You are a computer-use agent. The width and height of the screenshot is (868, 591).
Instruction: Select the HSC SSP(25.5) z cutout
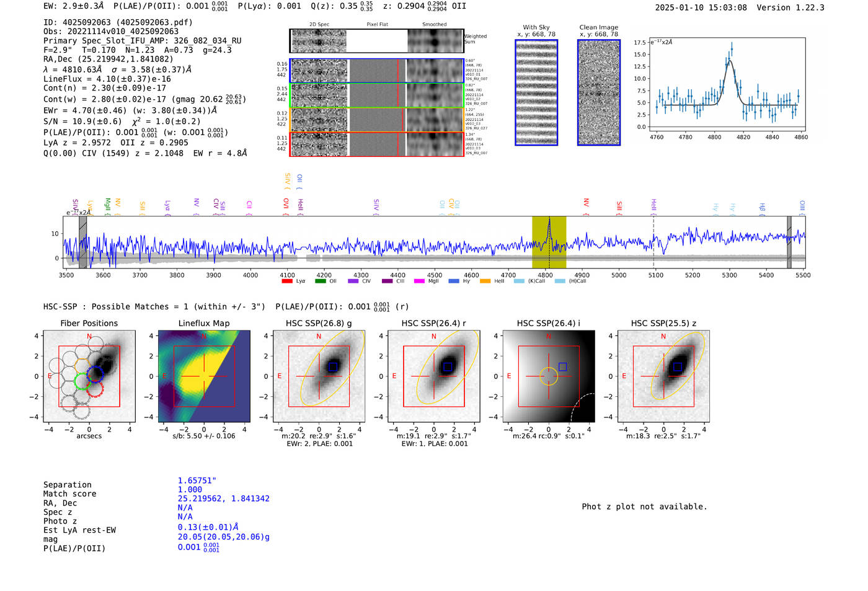[x=663, y=376]
